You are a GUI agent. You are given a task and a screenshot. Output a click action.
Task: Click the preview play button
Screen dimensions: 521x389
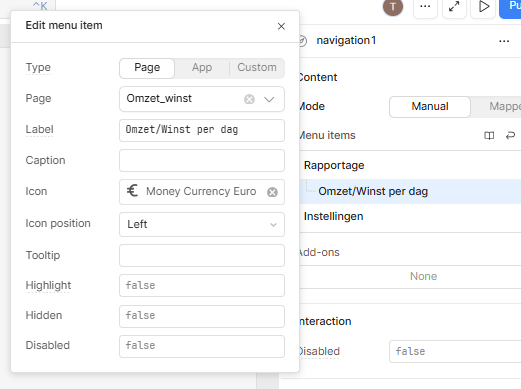483,7
